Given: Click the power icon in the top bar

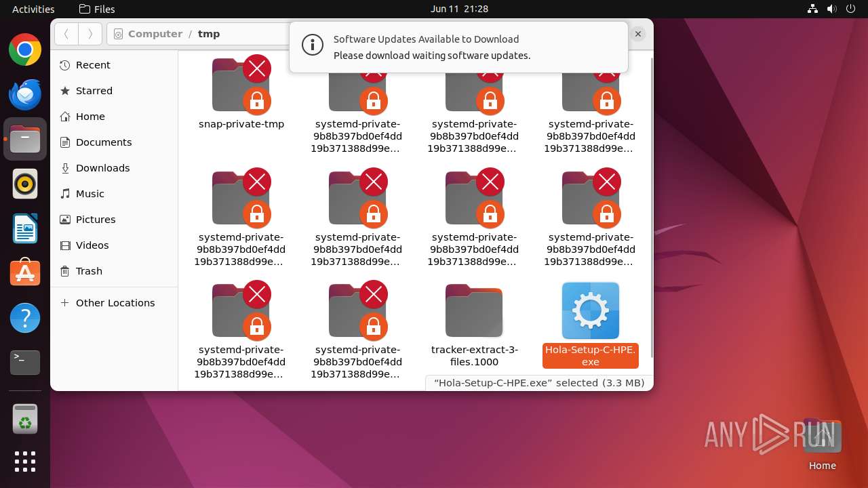Looking at the screenshot, I should 851,9.
